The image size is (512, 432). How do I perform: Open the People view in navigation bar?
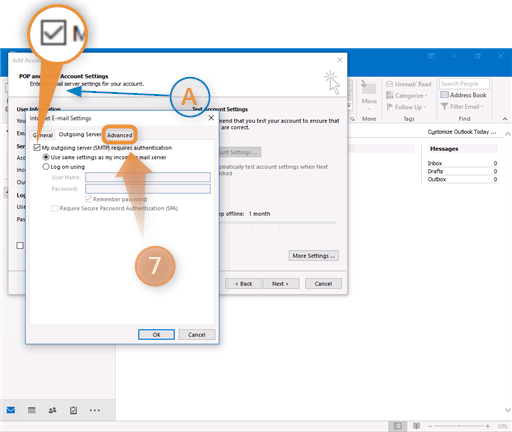52,410
